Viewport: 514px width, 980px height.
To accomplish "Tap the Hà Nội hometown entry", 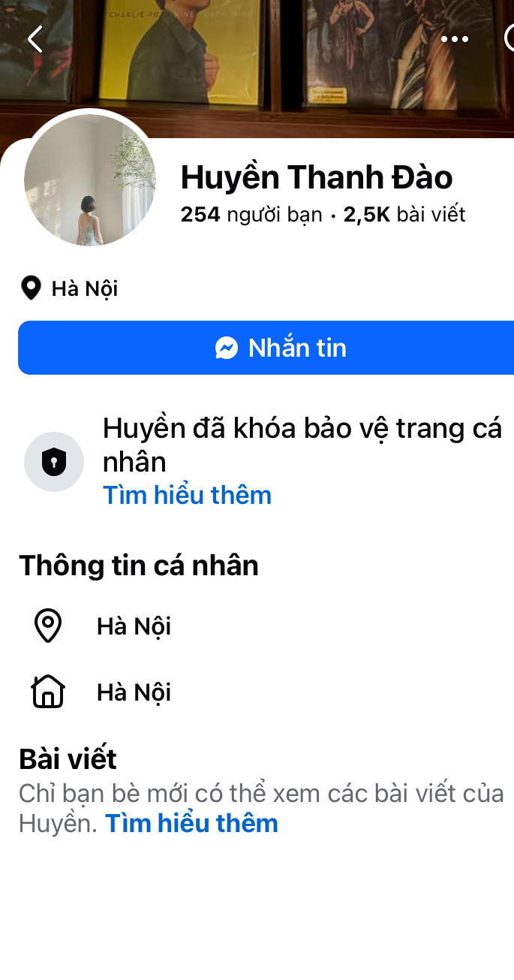I will click(x=134, y=692).
